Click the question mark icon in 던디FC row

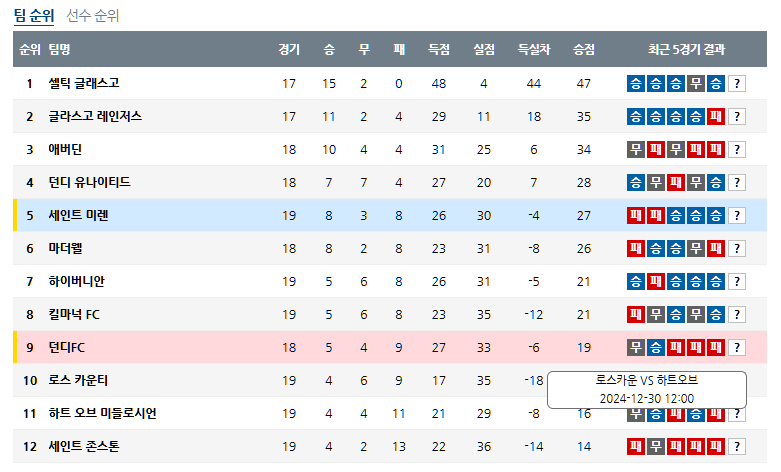pyautogui.click(x=737, y=348)
